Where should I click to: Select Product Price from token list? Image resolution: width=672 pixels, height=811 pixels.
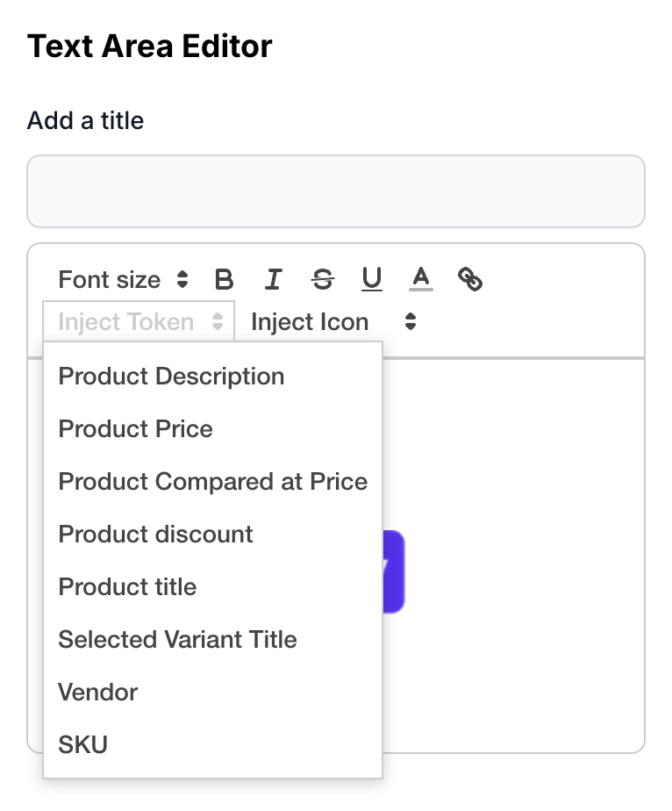point(136,429)
